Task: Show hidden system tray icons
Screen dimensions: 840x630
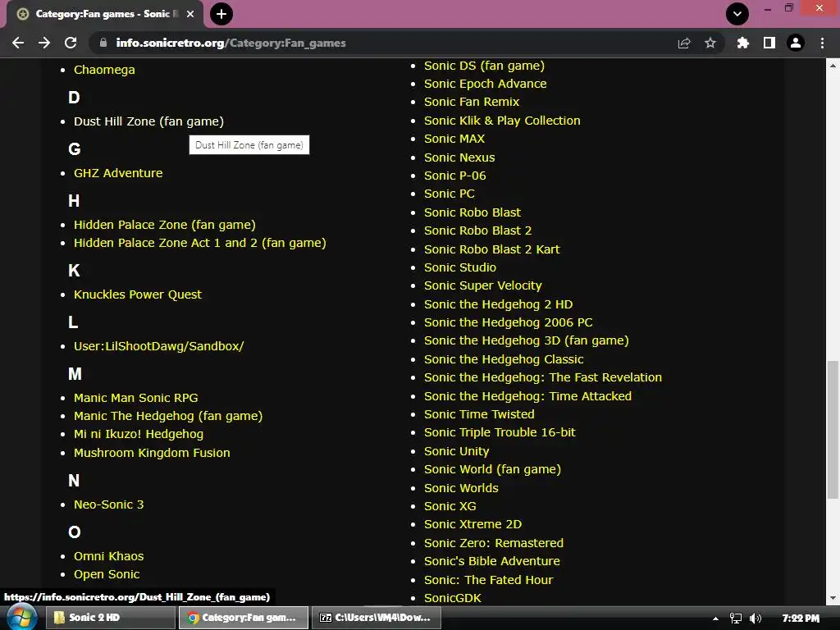Action: pyautogui.click(x=715, y=619)
